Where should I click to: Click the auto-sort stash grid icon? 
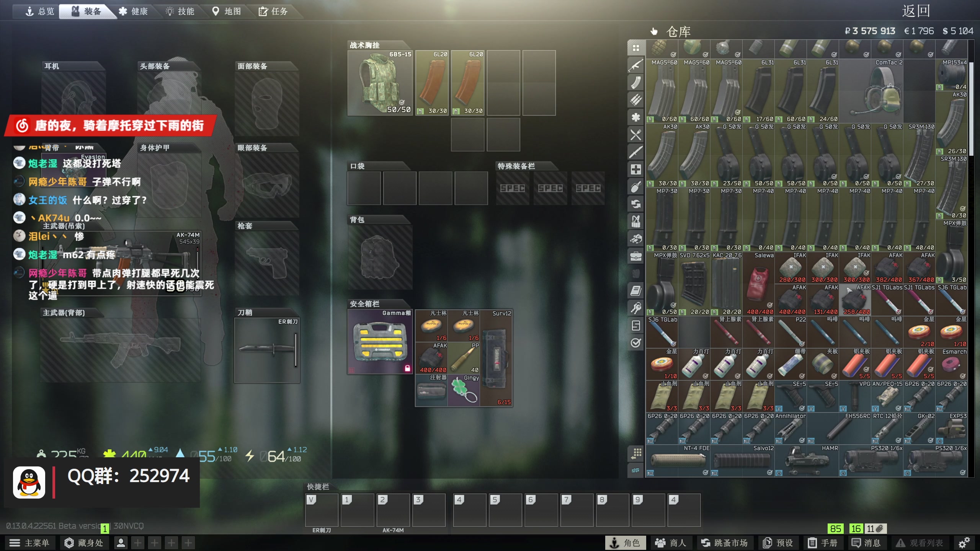click(636, 454)
